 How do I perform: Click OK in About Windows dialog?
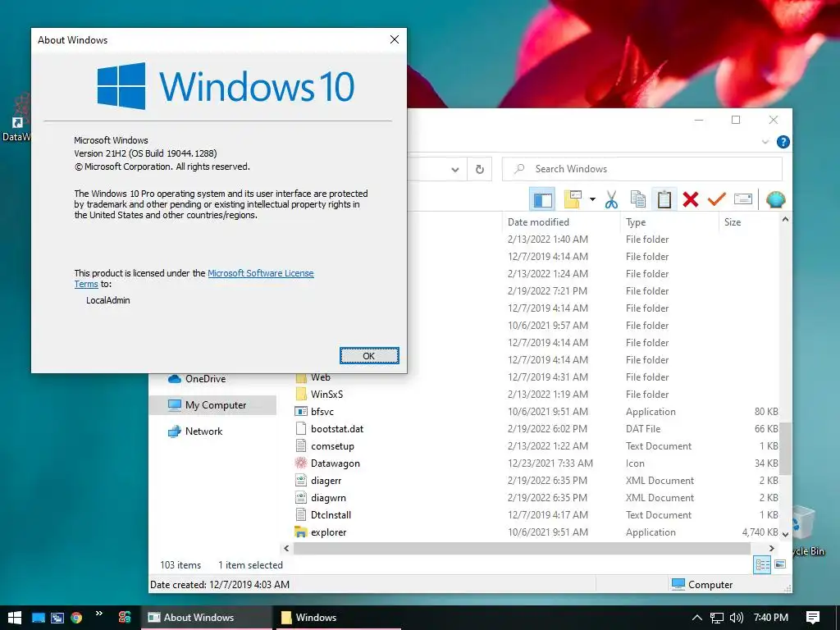point(369,356)
